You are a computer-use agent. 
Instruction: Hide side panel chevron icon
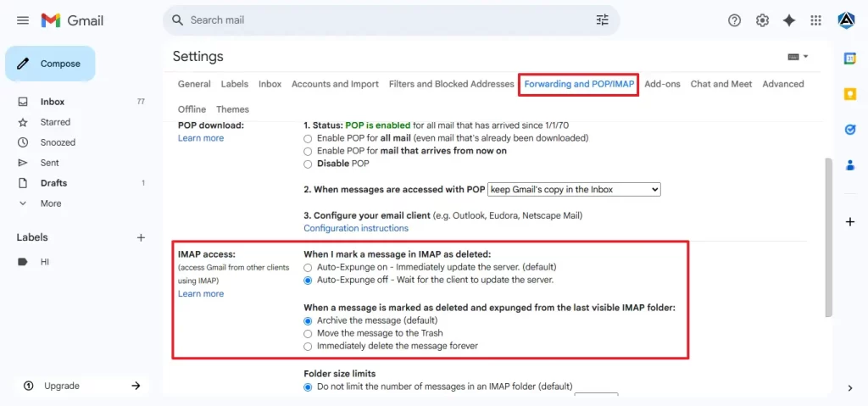click(x=850, y=388)
